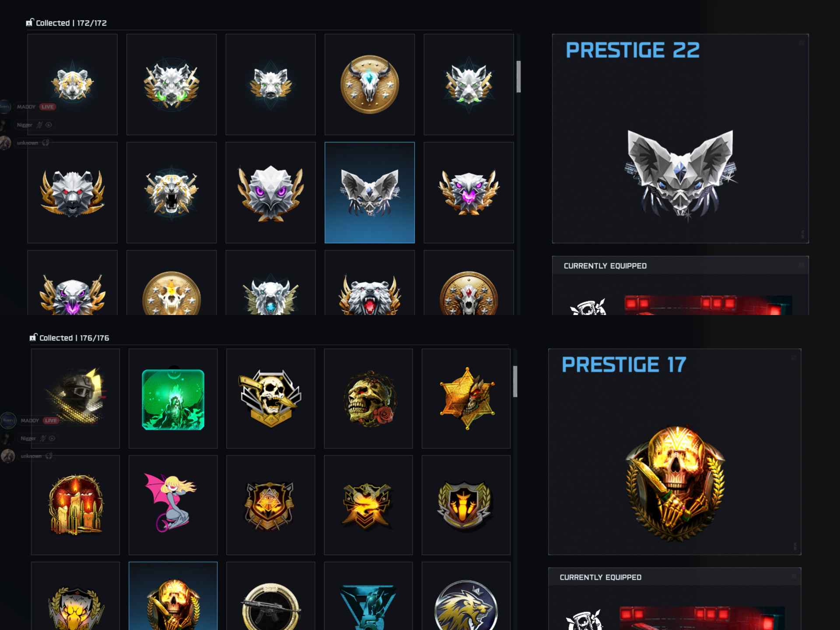Viewport: 840px width, 630px height.
Task: Select the skull with red rose emblem
Action: [x=368, y=399]
